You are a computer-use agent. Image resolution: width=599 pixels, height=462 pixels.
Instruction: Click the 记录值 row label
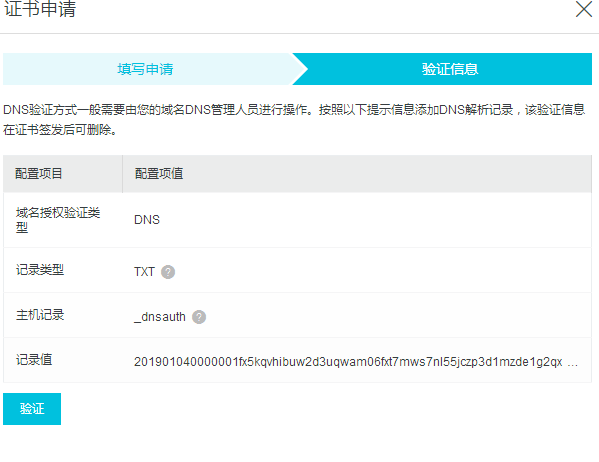pyautogui.click(x=34, y=360)
